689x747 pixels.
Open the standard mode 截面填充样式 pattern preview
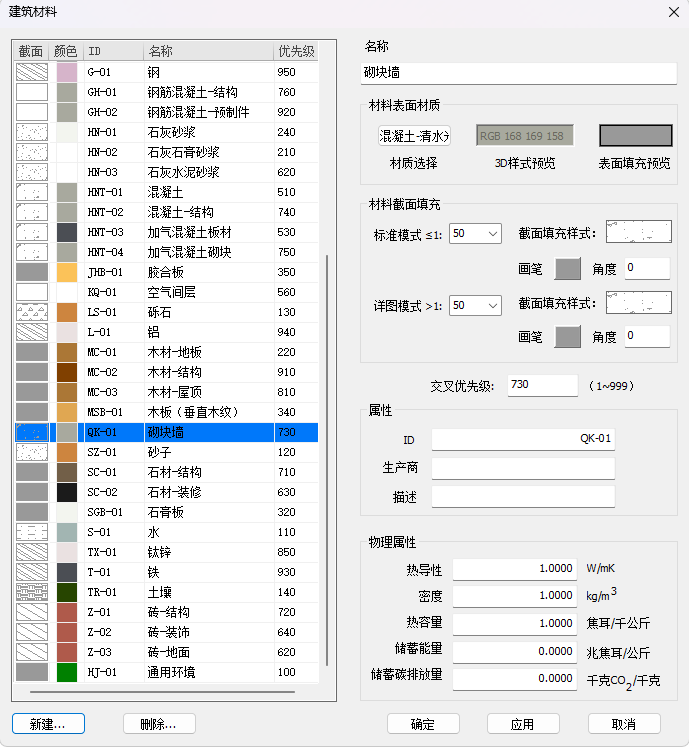pos(638,233)
